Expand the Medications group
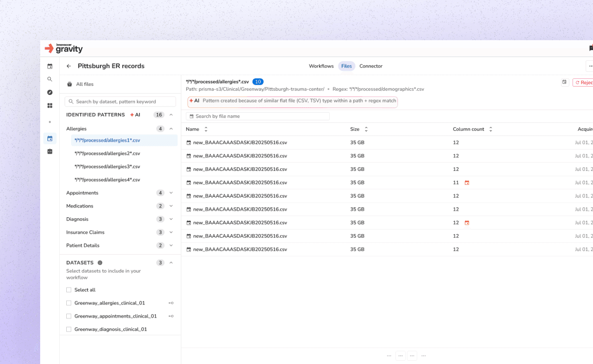Viewport: 593px width, 364px height. 171,206
